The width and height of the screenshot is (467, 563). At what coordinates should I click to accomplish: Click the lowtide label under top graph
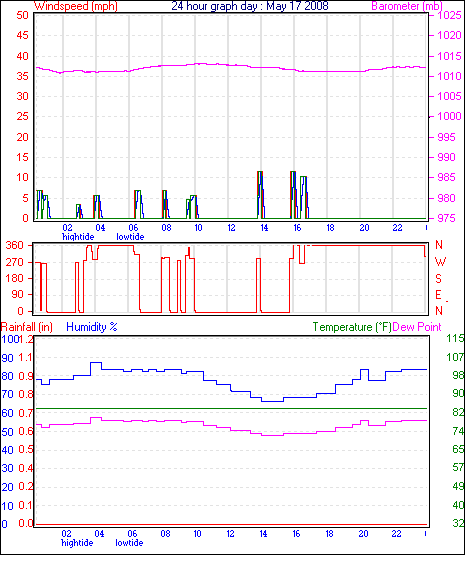pyautogui.click(x=130, y=237)
